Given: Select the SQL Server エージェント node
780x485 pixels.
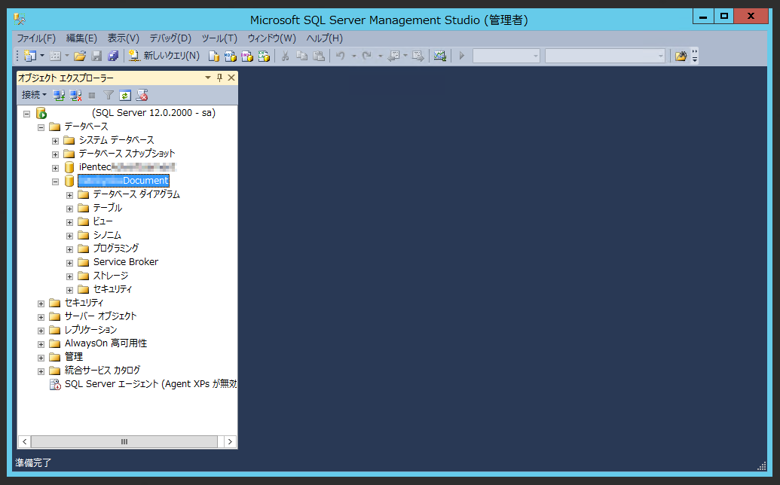Looking at the screenshot, I should click(150, 384).
